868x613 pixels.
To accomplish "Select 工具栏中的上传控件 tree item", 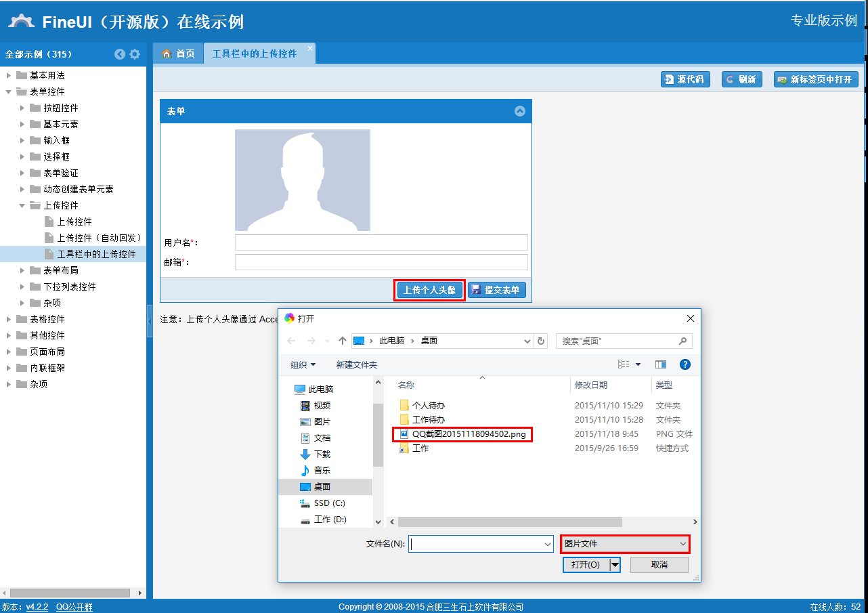I will pyautogui.click(x=73, y=254).
